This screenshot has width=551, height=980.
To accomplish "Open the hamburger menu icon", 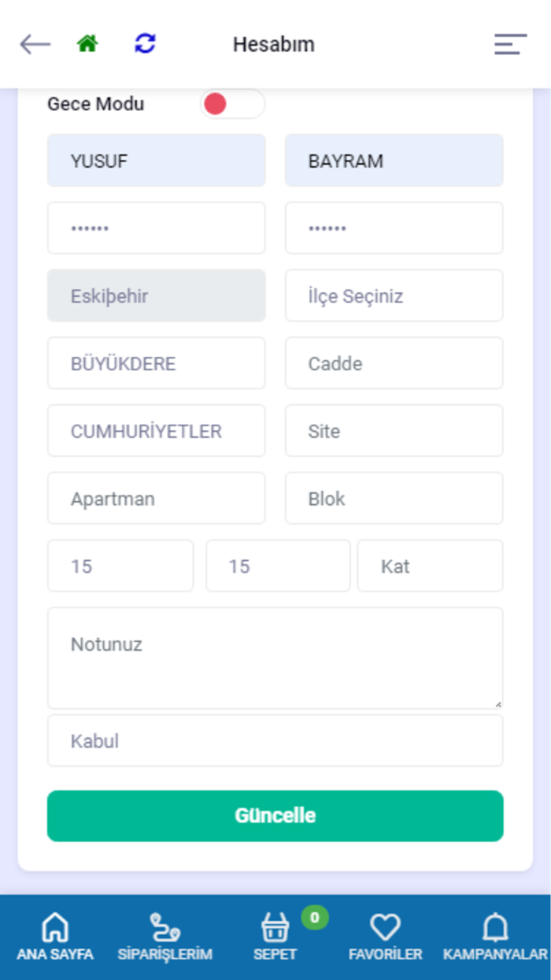I will click(510, 44).
